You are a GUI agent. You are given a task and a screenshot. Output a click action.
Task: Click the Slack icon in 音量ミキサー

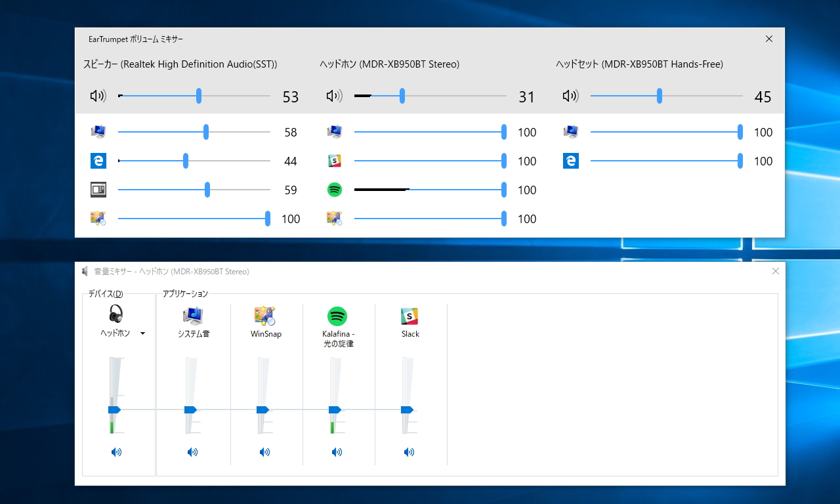(409, 316)
